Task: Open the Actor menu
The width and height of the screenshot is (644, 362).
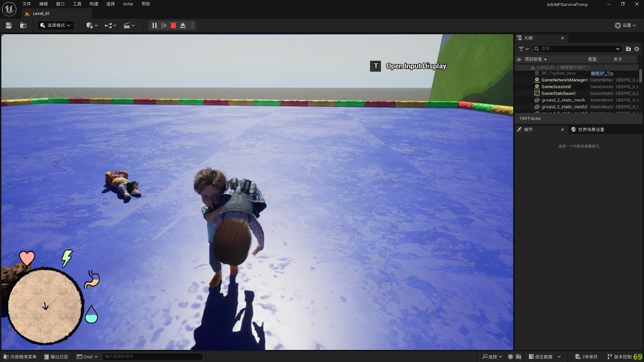Action: (128, 4)
